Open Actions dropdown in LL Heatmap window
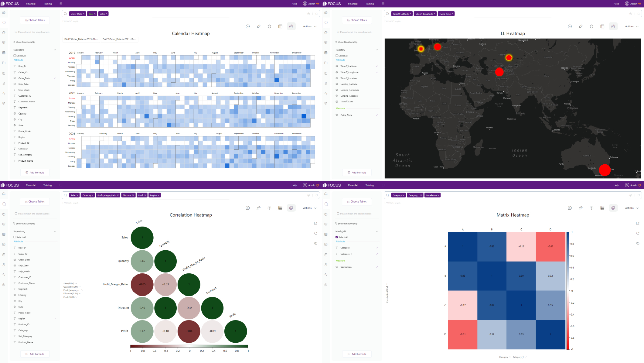The width and height of the screenshot is (644, 363). pos(632,26)
